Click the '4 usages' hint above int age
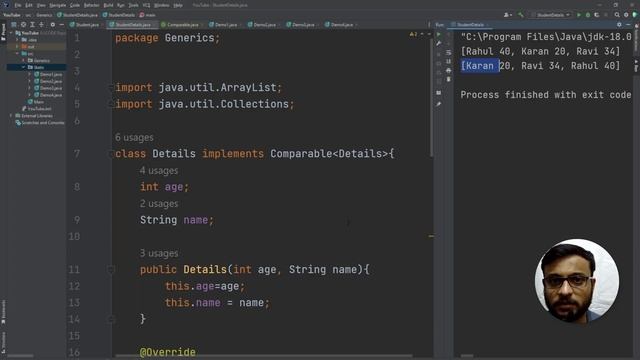This screenshot has width=640, height=360. [x=159, y=170]
